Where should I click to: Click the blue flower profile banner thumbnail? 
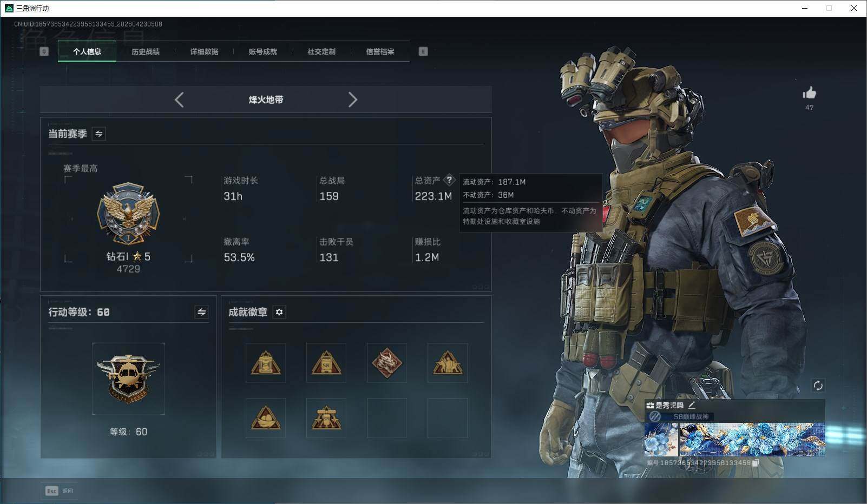click(x=661, y=440)
